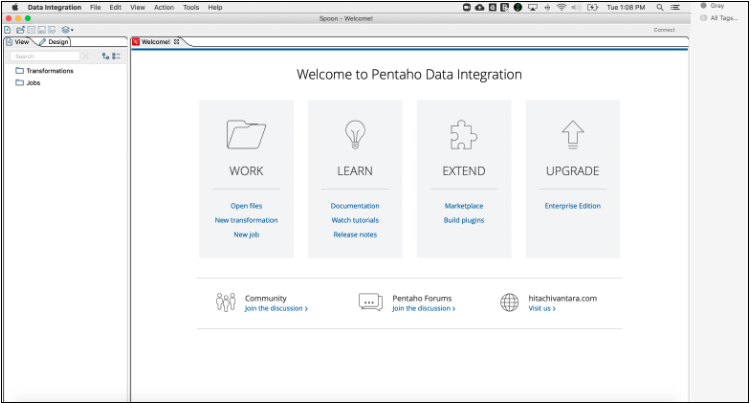Open the Watch tutorials link

pos(355,220)
